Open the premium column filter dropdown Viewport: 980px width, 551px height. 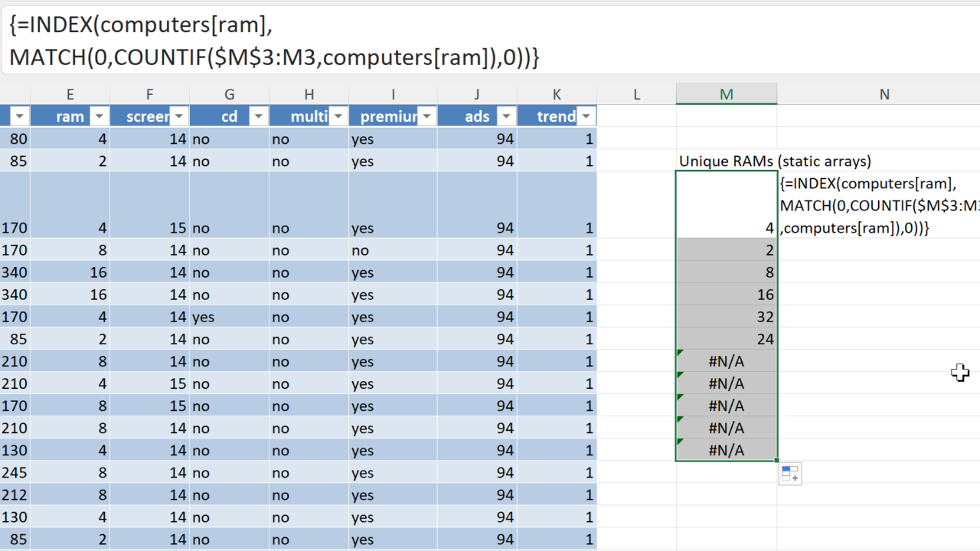(x=427, y=116)
